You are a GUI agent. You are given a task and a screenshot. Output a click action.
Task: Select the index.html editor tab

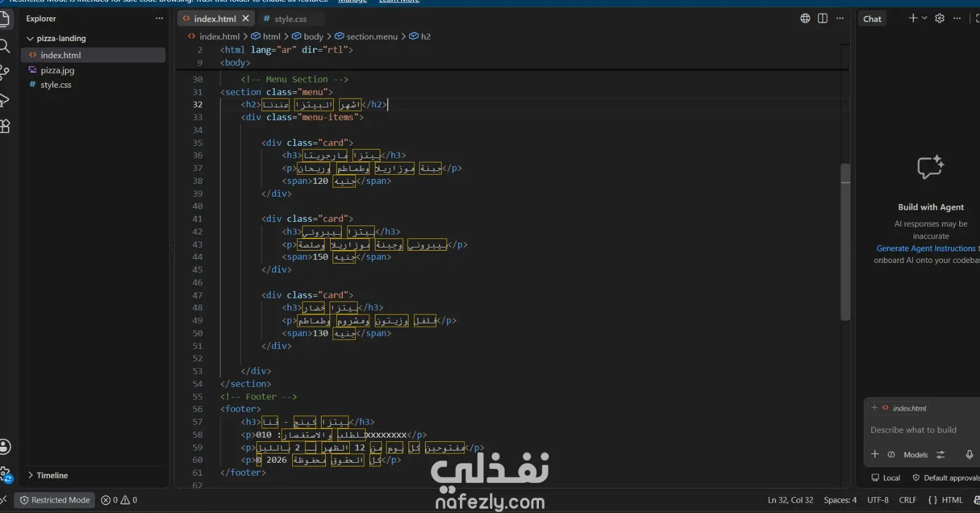point(214,19)
